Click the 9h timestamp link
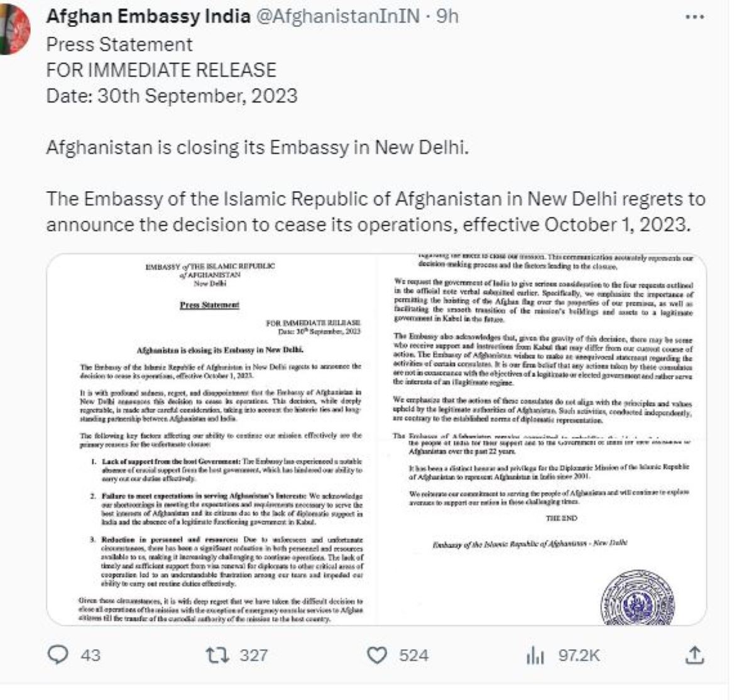754x700 pixels. pos(447,17)
